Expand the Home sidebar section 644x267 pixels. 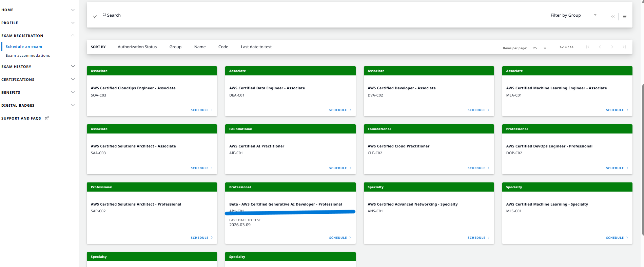click(x=73, y=10)
